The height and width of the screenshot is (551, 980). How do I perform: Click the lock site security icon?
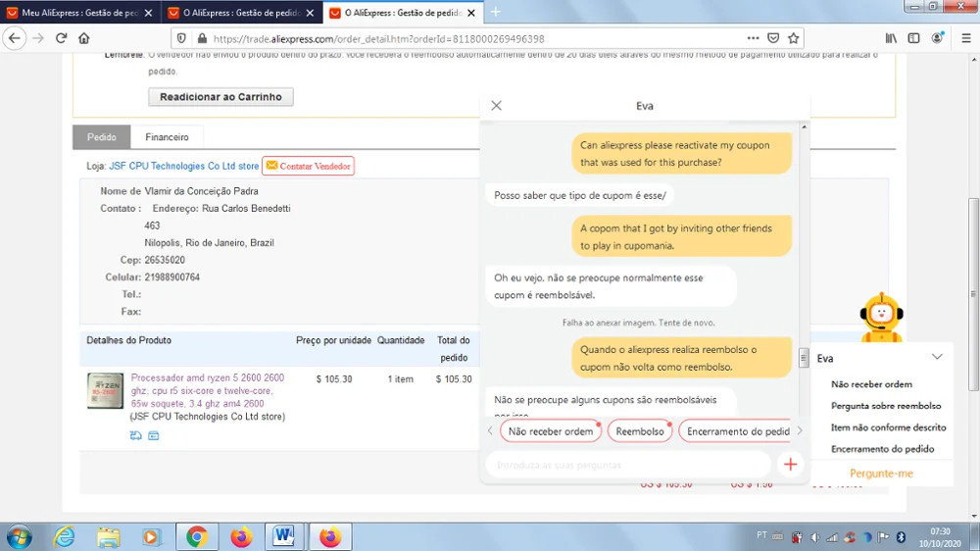click(x=202, y=39)
